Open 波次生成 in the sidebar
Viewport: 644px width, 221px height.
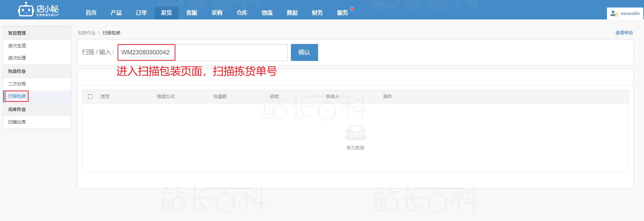tap(17, 46)
